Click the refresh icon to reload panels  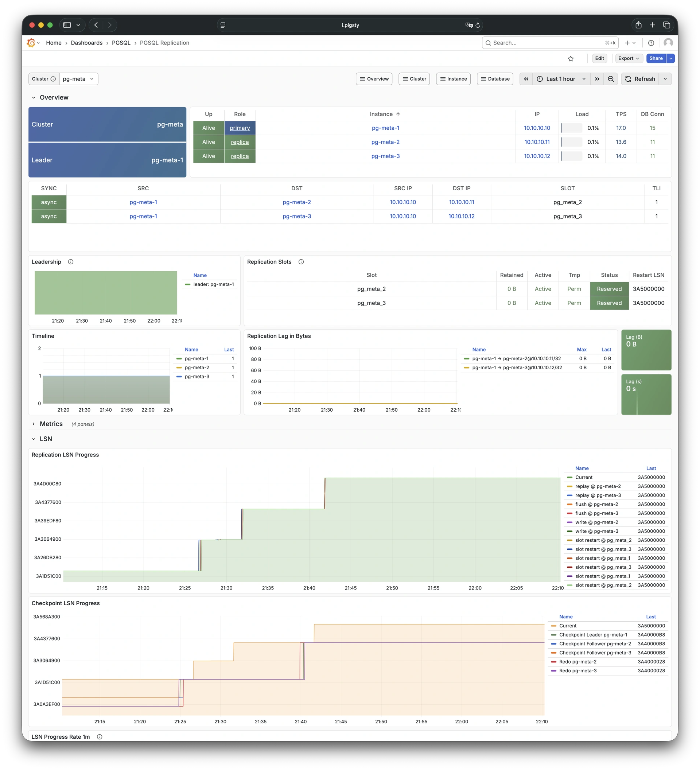(x=628, y=79)
